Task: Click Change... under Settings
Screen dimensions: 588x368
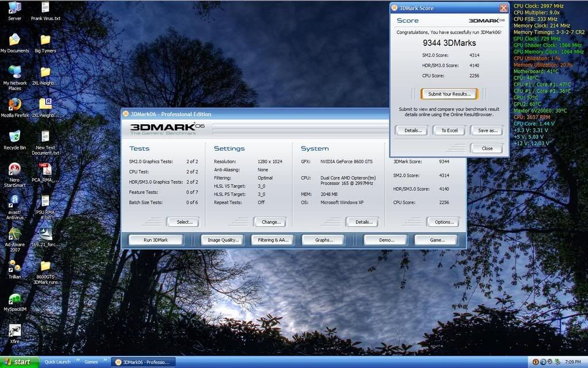Action: [x=270, y=222]
